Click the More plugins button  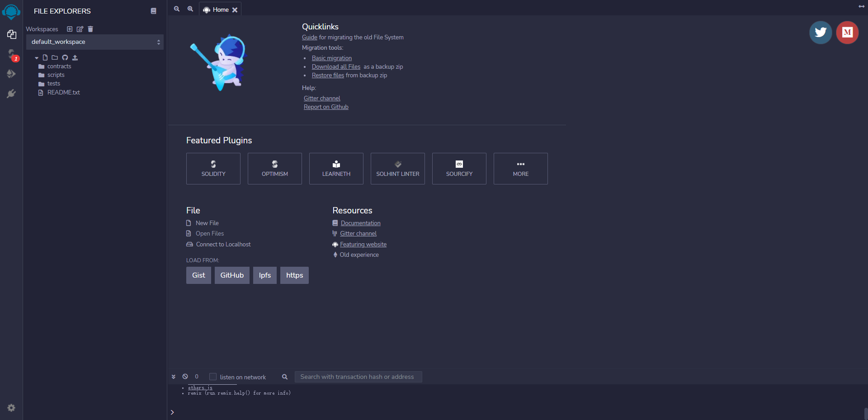521,169
